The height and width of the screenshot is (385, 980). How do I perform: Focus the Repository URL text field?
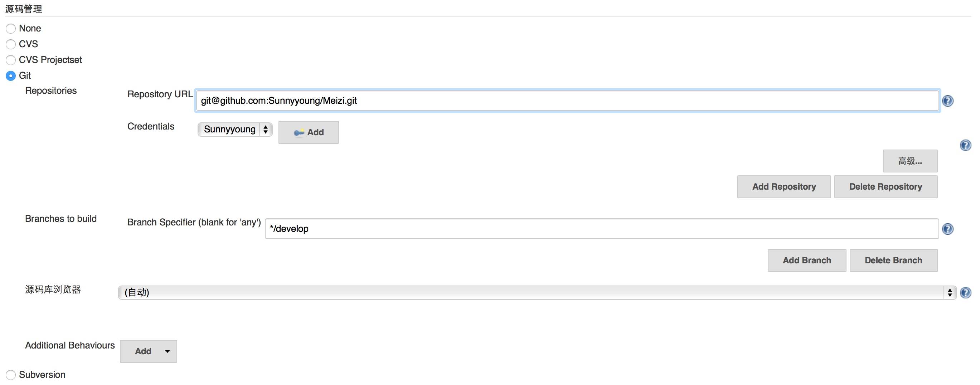tap(567, 101)
